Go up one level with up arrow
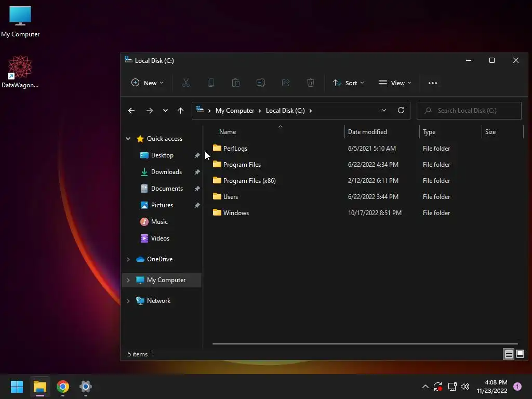The height and width of the screenshot is (399, 532). point(180,111)
